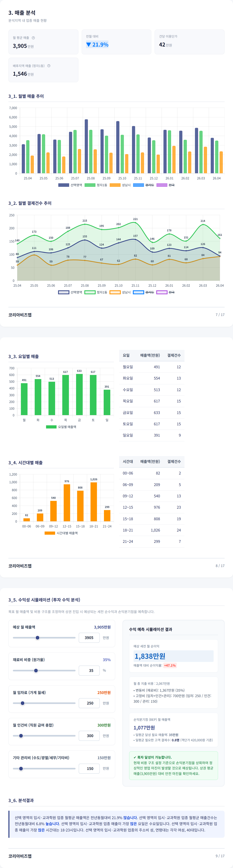Click the 1,546만원 hinterland sales value
This screenshot has height=868, width=233.
tap(23, 74)
